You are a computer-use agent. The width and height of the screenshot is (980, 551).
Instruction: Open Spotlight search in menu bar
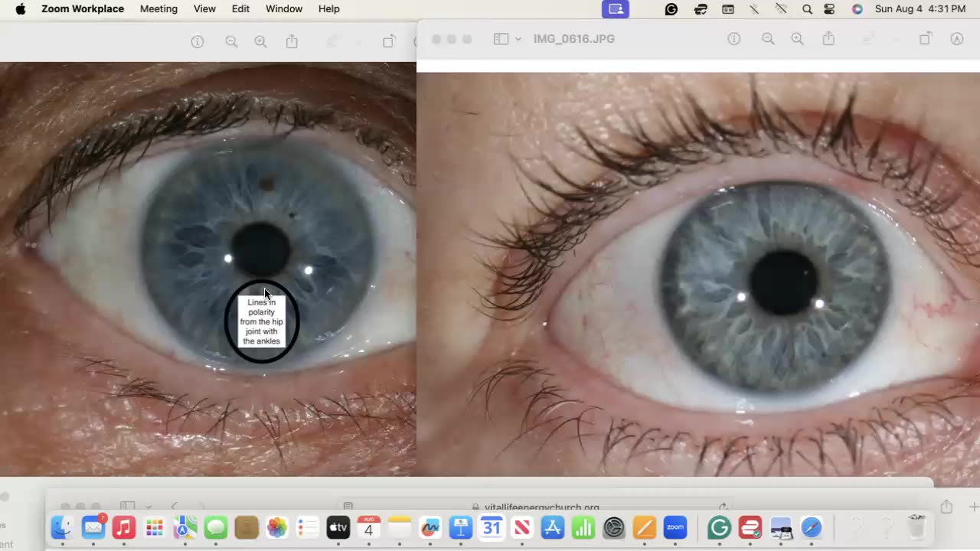point(807,9)
